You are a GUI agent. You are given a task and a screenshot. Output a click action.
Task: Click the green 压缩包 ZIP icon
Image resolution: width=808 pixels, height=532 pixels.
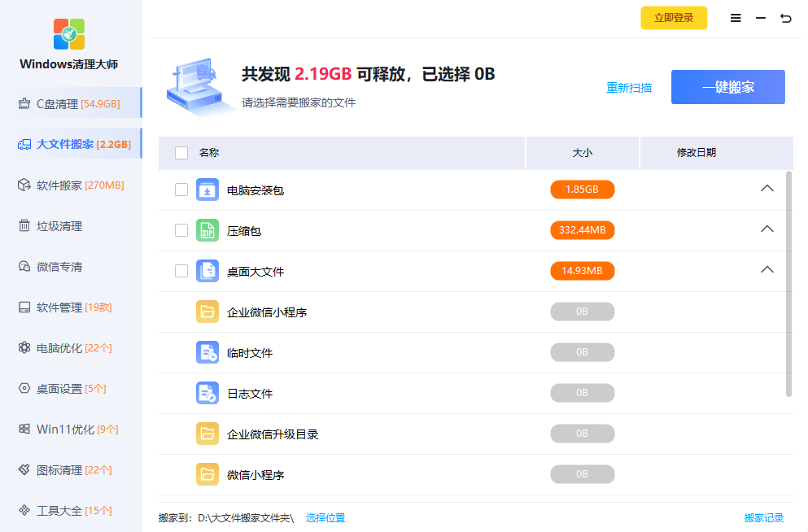207,231
